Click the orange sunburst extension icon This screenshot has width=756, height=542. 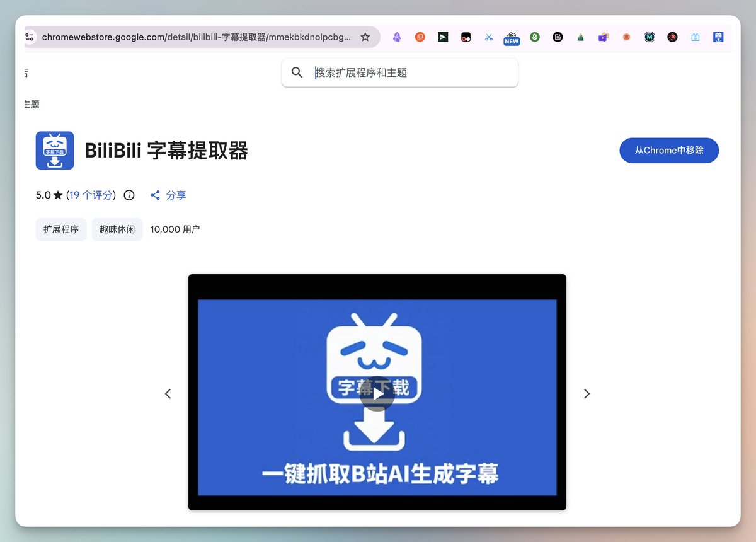626,37
